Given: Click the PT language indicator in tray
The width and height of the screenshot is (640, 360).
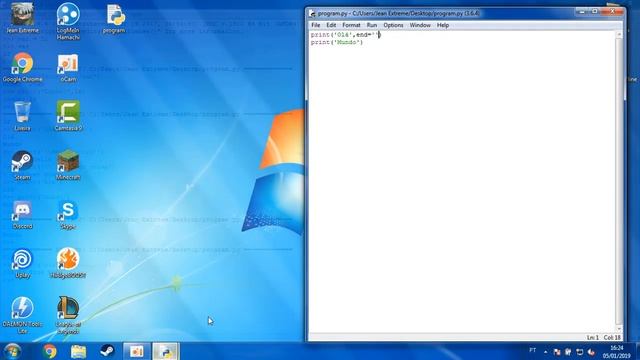Looking at the screenshot, I should 532,350.
